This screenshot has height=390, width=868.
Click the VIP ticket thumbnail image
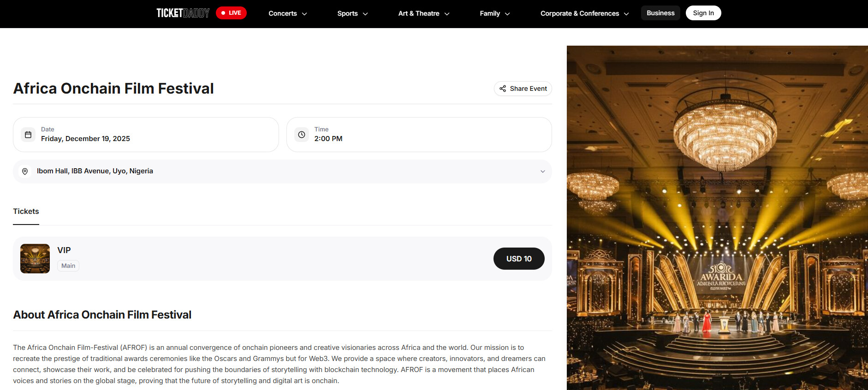tap(35, 259)
